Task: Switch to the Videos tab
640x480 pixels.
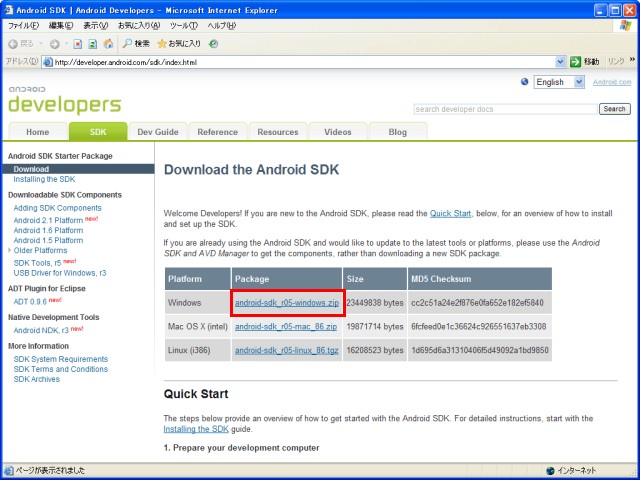Action: click(x=338, y=132)
